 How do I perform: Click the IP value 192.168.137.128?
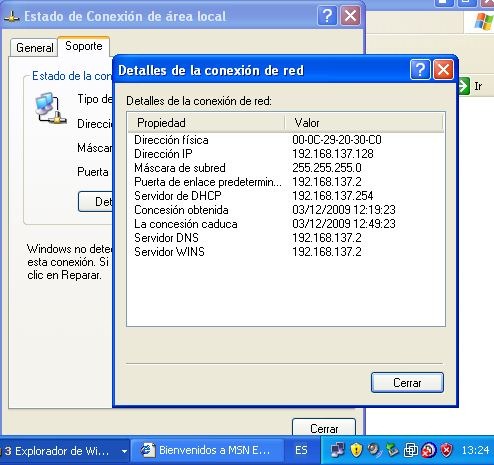click(333, 154)
